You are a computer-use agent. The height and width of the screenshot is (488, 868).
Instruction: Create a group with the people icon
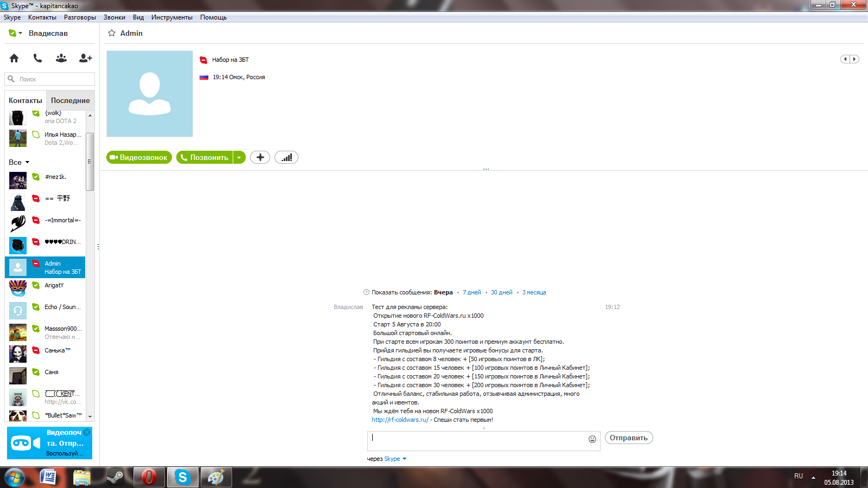(x=61, y=58)
